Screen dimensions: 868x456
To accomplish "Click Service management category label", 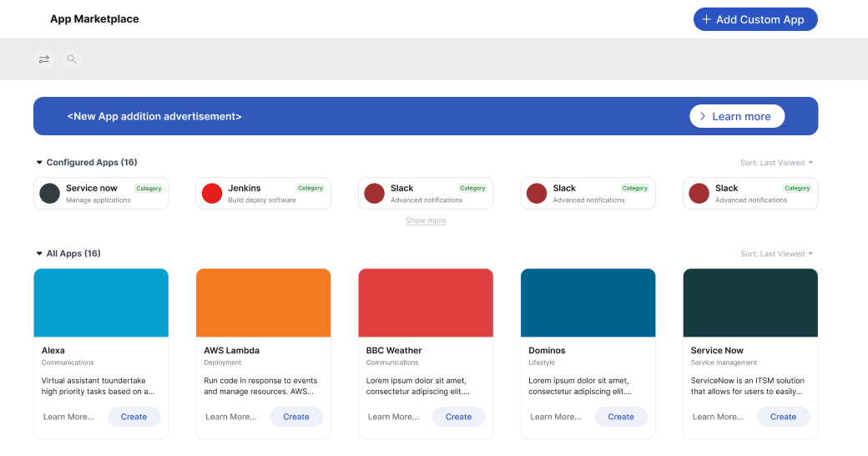I will [x=724, y=362].
